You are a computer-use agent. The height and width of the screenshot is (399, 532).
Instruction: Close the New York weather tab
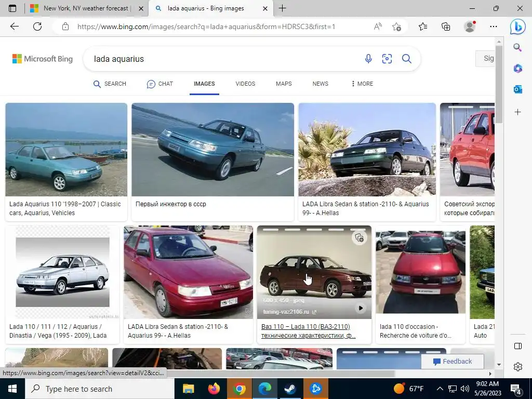coord(141,8)
